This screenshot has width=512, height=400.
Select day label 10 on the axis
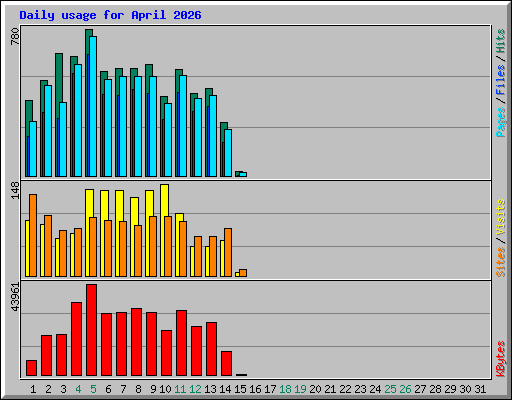click(x=165, y=389)
